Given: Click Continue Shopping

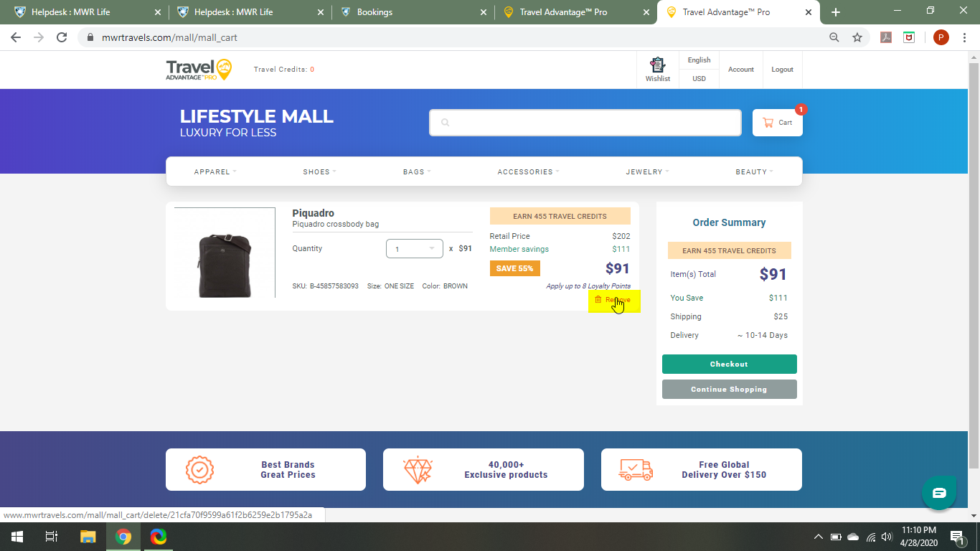Looking at the screenshot, I should 729,390.
